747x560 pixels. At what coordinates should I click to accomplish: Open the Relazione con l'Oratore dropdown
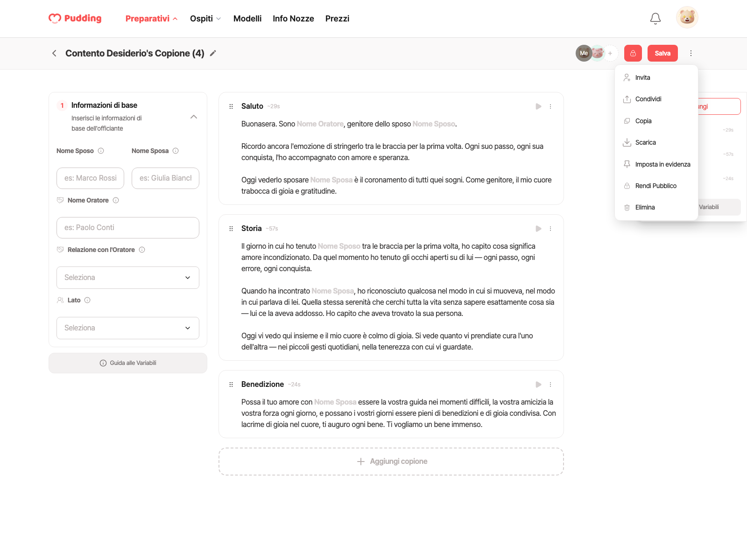(128, 278)
